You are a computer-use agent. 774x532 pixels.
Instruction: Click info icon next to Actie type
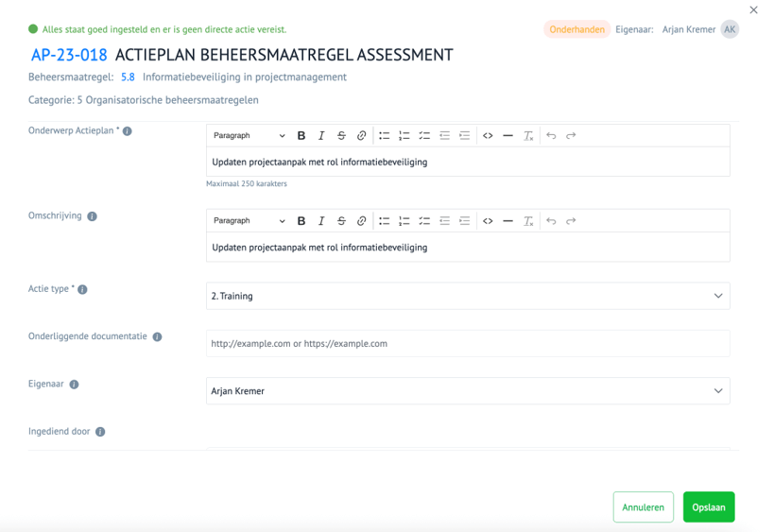82,289
